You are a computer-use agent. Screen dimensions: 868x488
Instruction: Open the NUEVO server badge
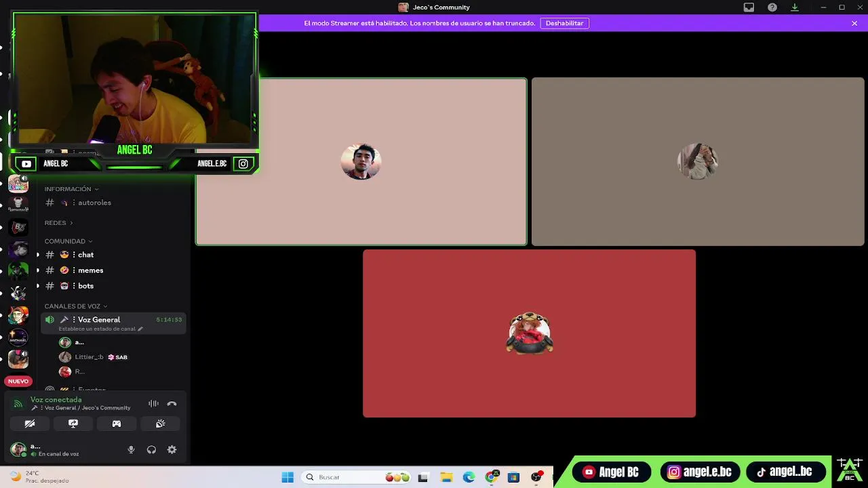tap(18, 381)
